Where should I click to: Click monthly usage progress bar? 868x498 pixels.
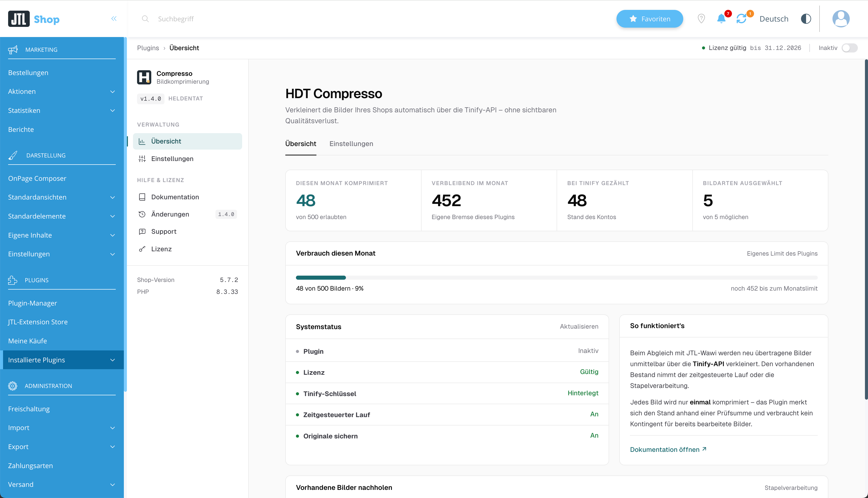click(557, 277)
